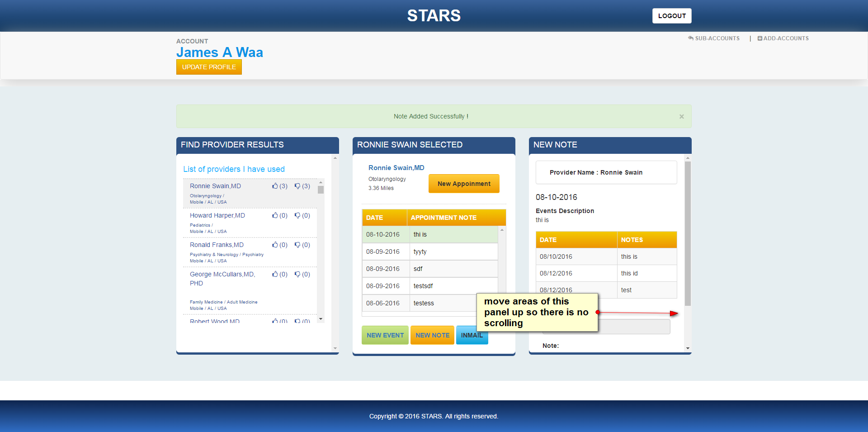Open New Appoinment for Ronnie Swain
Viewport: 868px width, 432px height.
464,184
